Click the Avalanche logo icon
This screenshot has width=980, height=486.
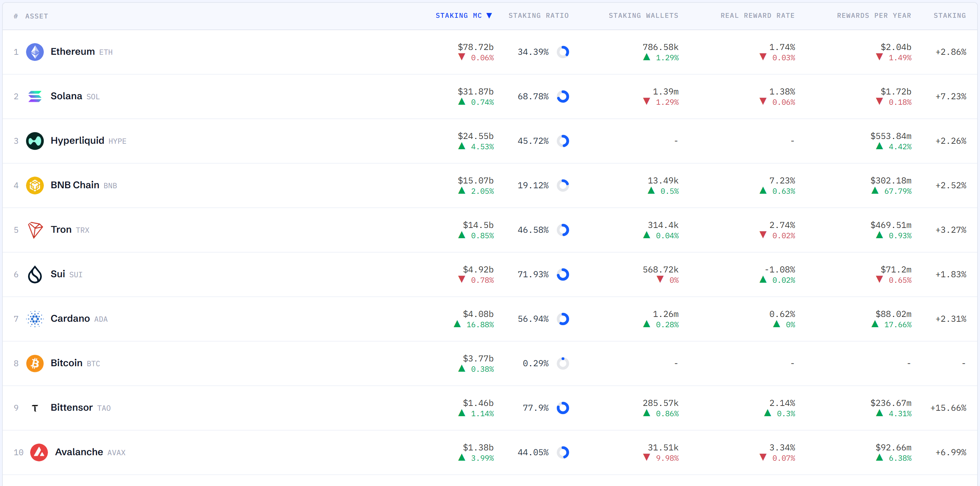click(x=39, y=452)
